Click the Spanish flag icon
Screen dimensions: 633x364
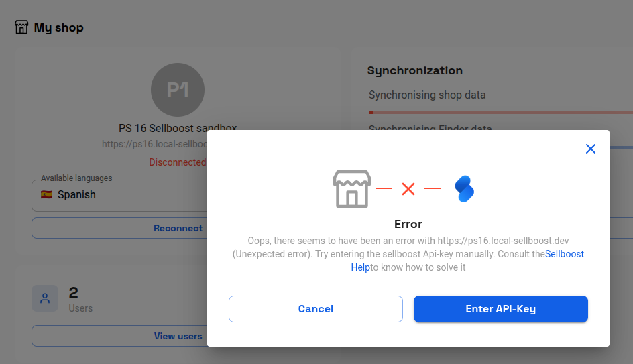click(x=46, y=194)
